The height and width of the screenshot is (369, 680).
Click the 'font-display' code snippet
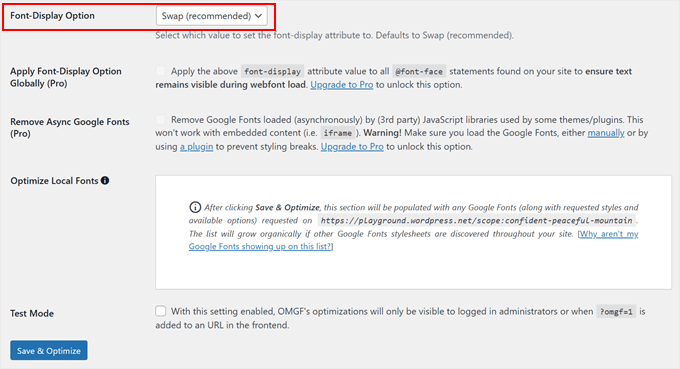pyautogui.click(x=272, y=71)
